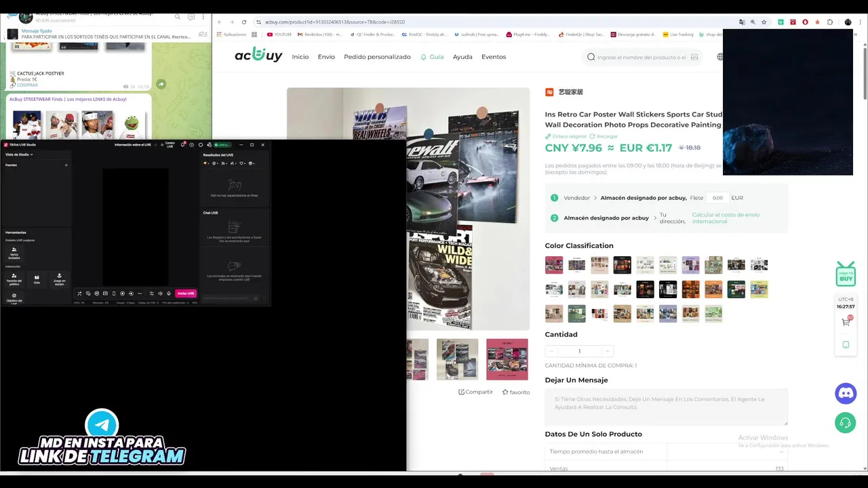Click the pinned messages list icon in Telegram
The image size is (868, 488).
click(x=202, y=35)
